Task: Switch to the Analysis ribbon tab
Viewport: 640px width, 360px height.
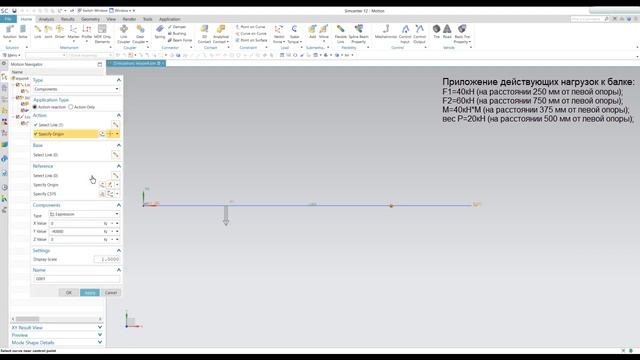Action: (46, 19)
